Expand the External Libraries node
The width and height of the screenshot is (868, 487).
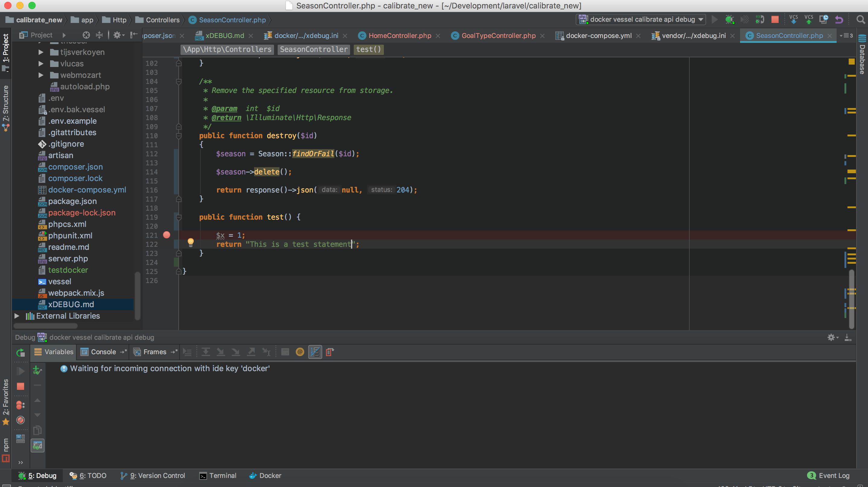tap(17, 316)
